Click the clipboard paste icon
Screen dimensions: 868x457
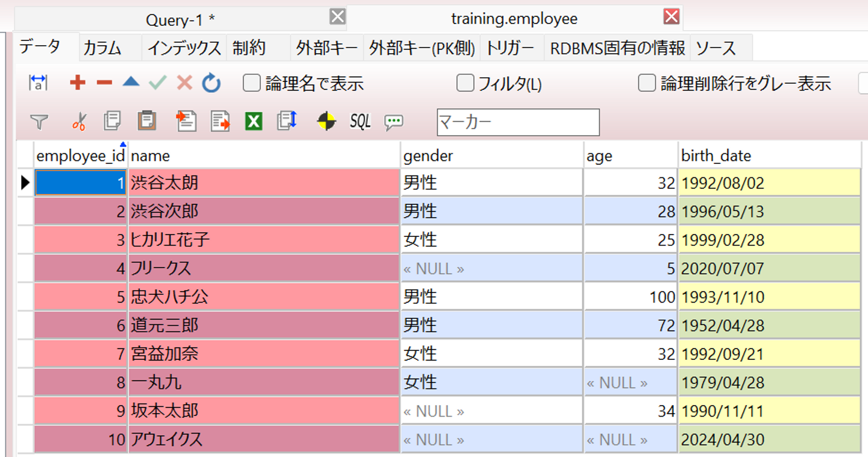146,121
